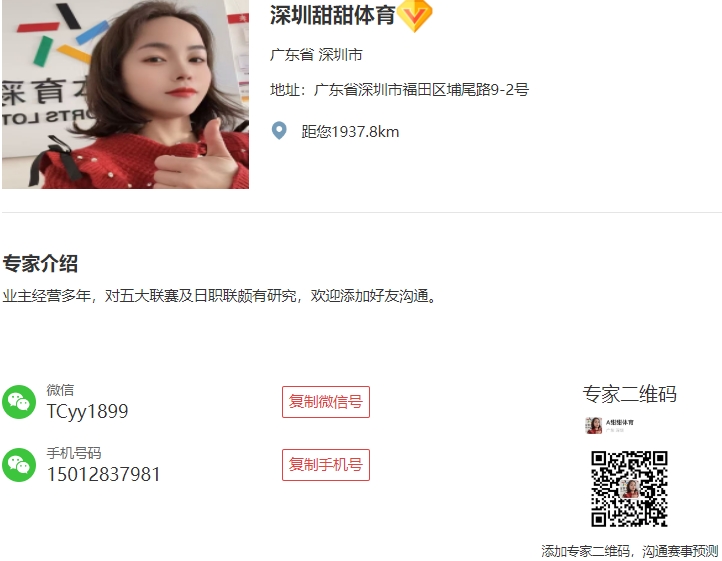Click the distance text 距您1937.8km

350,132
